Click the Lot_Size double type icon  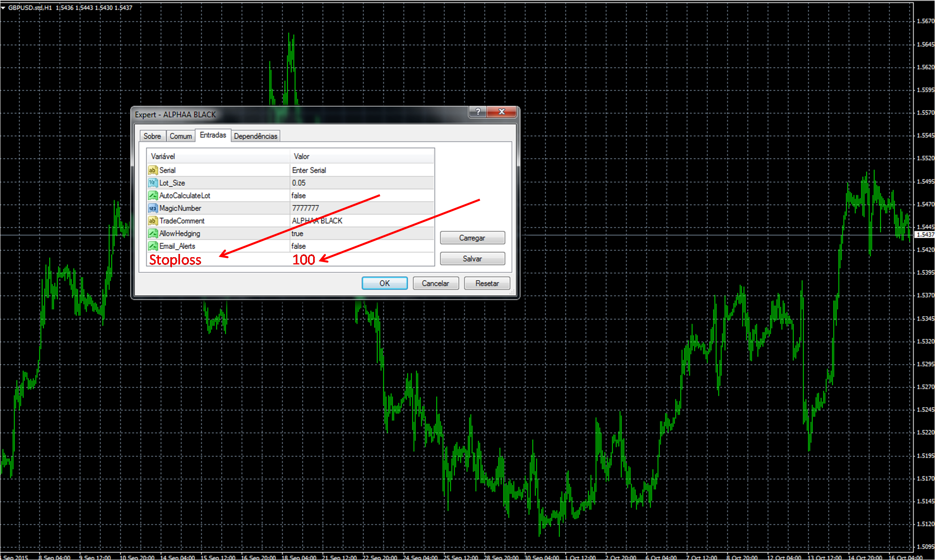153,183
